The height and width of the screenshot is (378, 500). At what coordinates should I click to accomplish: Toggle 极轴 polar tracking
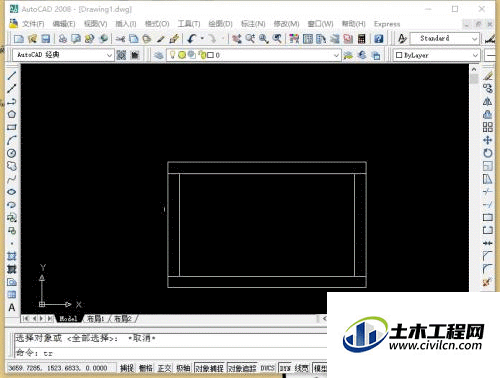pos(183,368)
